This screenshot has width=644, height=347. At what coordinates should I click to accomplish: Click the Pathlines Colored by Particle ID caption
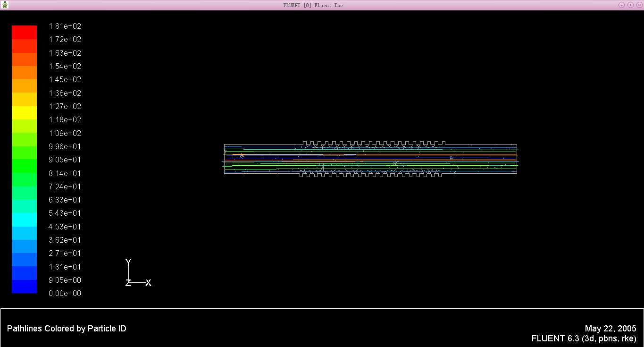pyautogui.click(x=67, y=329)
